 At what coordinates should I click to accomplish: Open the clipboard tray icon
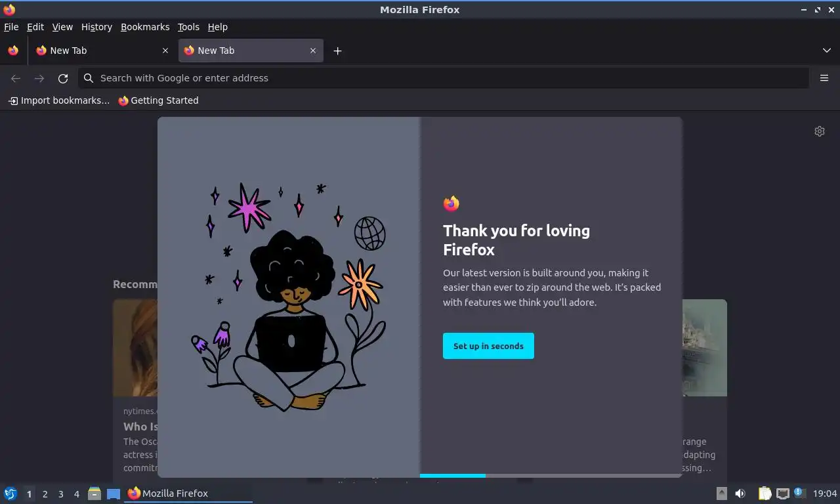(765, 493)
